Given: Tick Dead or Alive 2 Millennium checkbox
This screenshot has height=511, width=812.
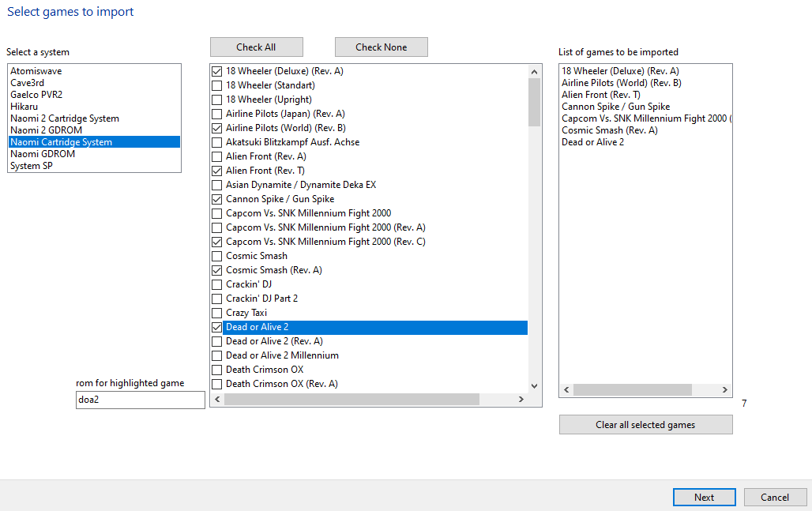Looking at the screenshot, I should (217, 355).
